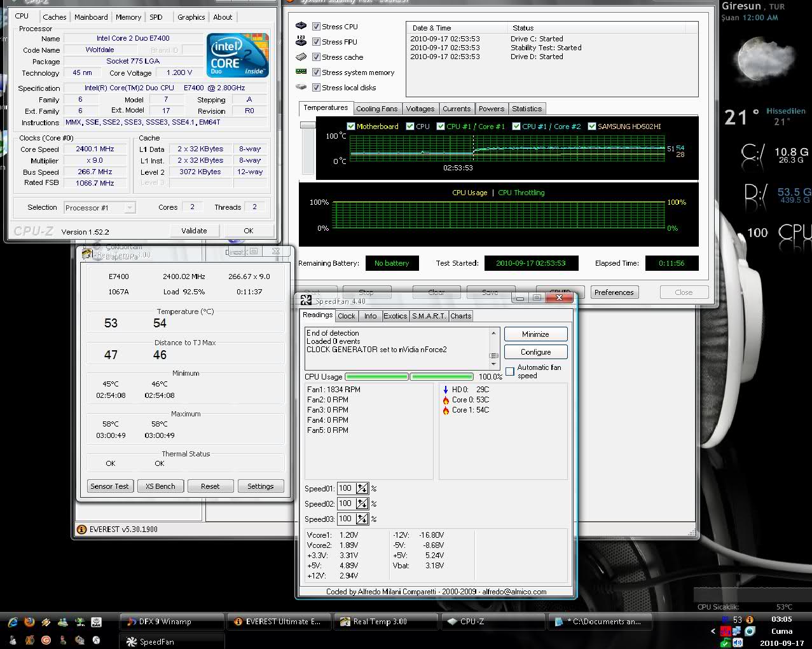Open the volume speaker tray icon

738,643
